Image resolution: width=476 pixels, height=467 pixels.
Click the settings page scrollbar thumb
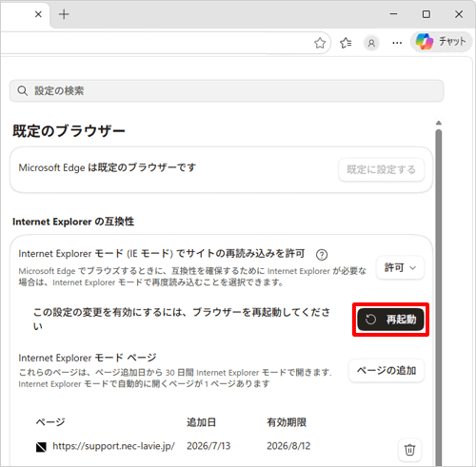coord(439,297)
